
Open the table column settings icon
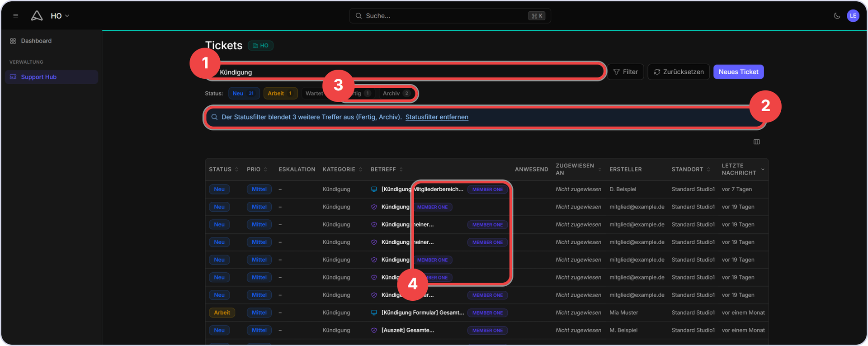point(757,142)
